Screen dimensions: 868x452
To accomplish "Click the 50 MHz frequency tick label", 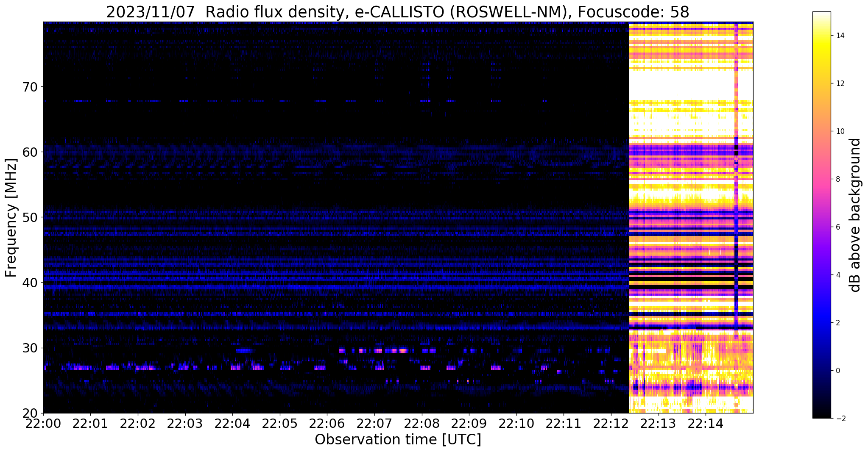I will (30, 217).
